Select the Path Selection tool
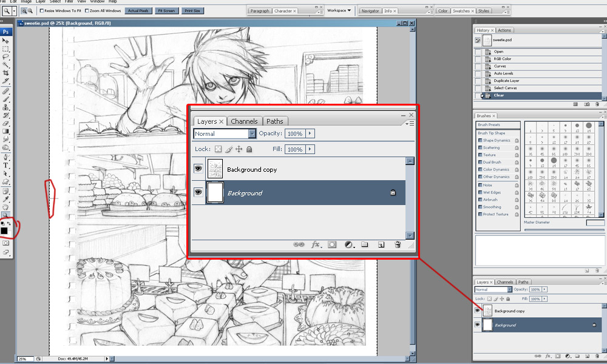 [5, 174]
